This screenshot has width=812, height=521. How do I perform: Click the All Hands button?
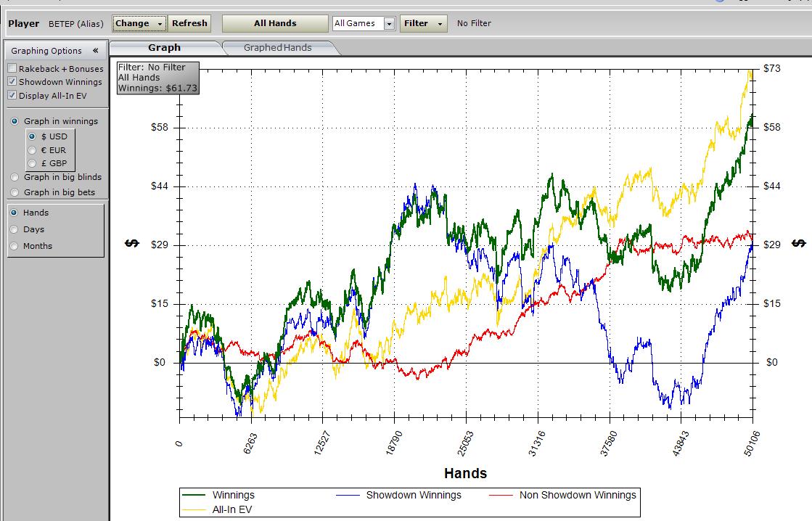pyautogui.click(x=275, y=23)
